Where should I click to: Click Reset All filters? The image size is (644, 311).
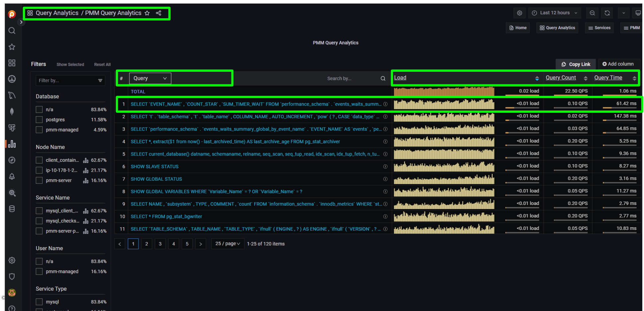coord(102,64)
